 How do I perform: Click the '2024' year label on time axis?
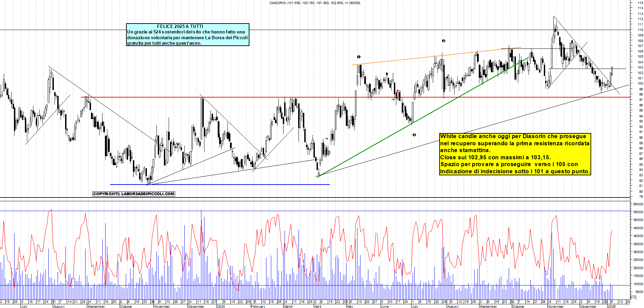[221, 306]
